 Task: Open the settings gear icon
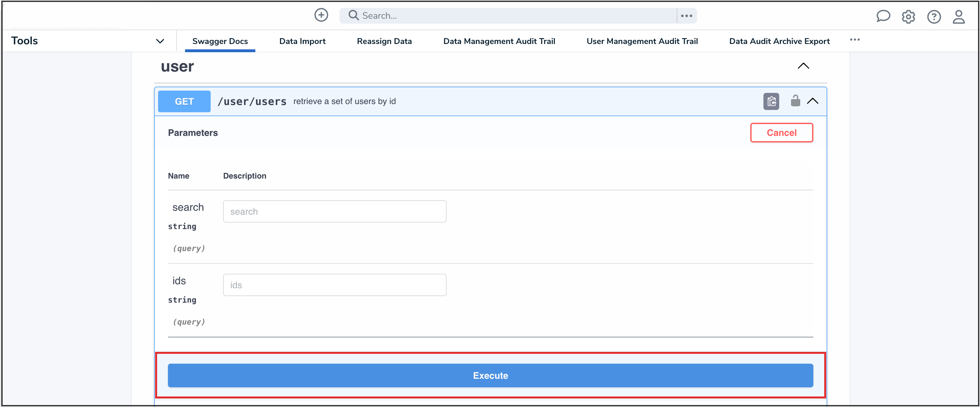(x=908, y=17)
